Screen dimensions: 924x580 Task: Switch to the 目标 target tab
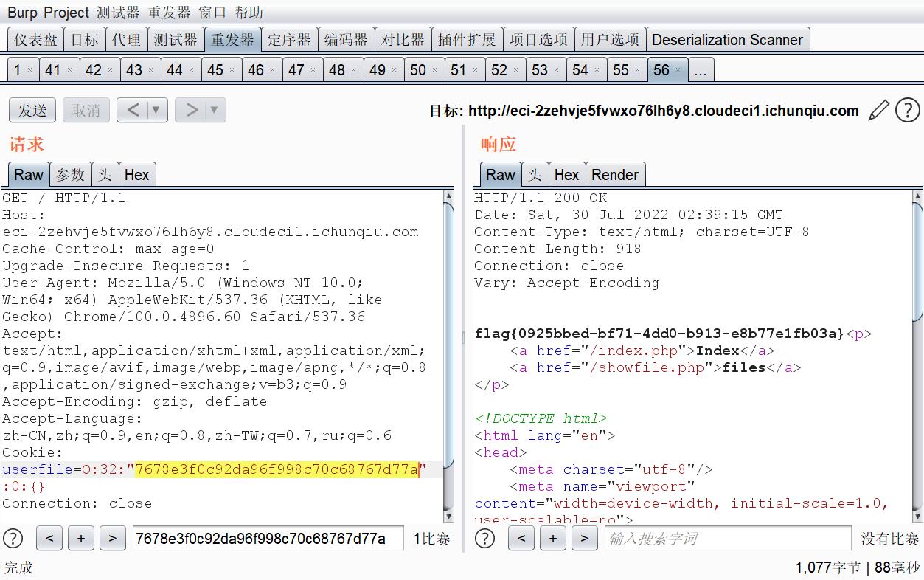85,40
